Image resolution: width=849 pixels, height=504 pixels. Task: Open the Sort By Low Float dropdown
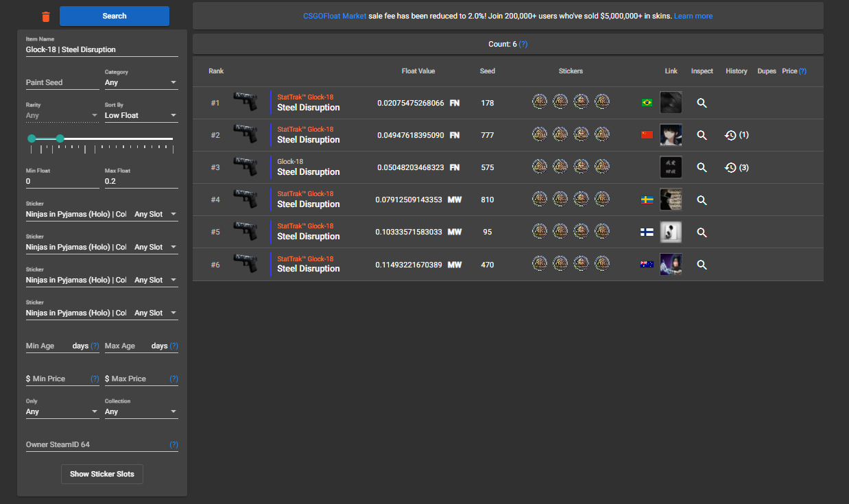tap(141, 115)
